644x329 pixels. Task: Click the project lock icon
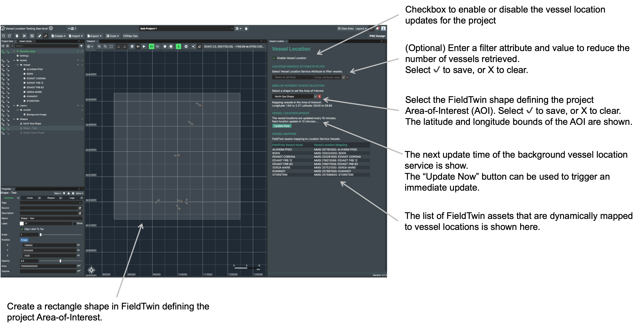tap(246, 29)
